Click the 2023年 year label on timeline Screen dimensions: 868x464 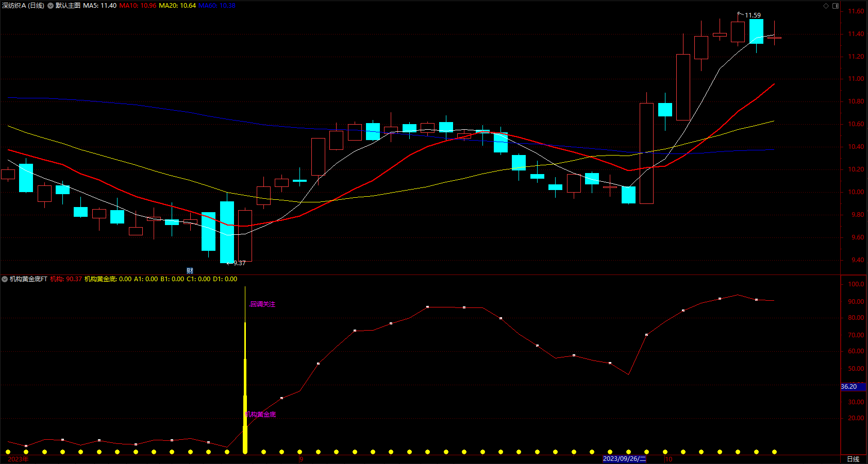18,459
